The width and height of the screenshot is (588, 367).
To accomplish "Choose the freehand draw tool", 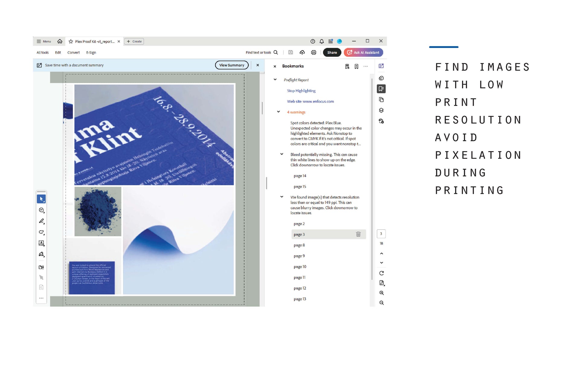I will click(x=41, y=232).
